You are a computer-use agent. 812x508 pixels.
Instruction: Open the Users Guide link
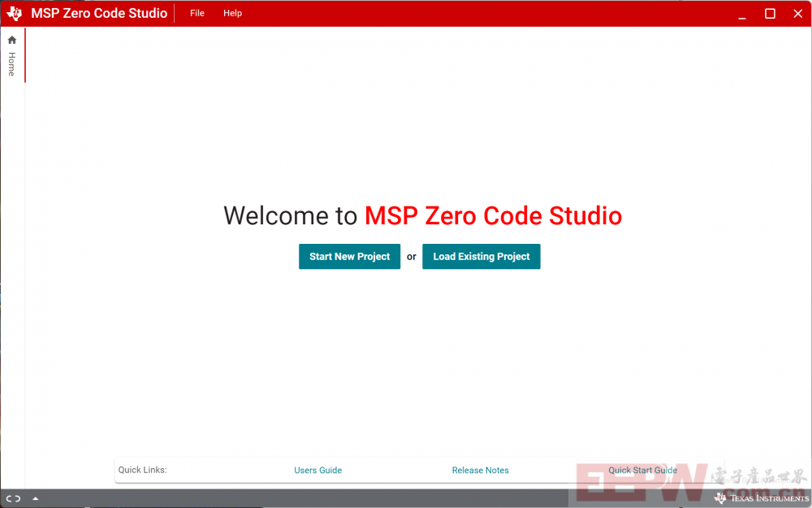click(x=318, y=470)
